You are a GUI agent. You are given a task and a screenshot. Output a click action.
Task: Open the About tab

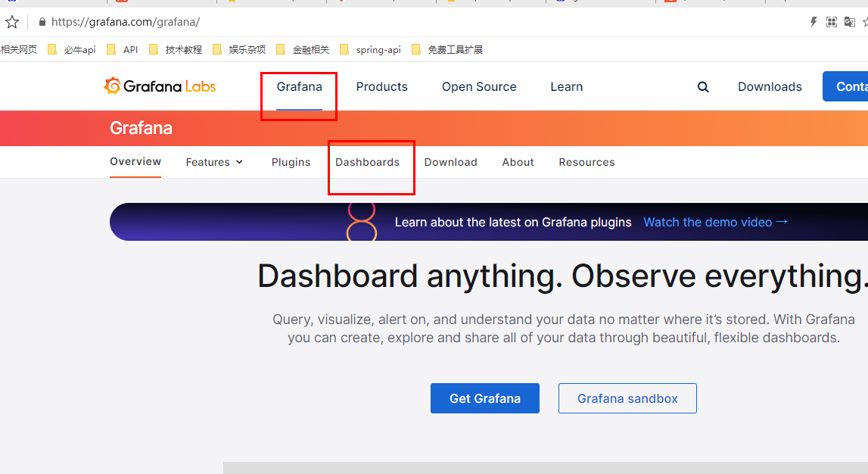pyautogui.click(x=518, y=162)
